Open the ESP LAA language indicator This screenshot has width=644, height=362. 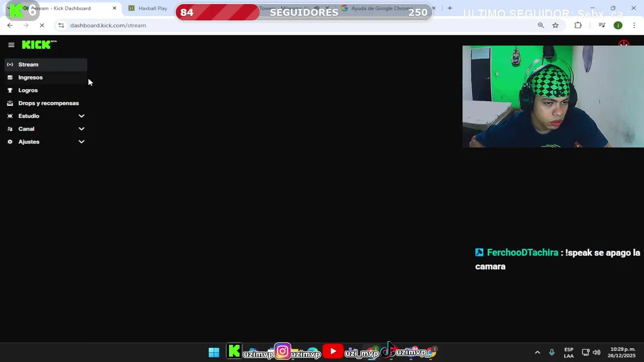(x=569, y=352)
